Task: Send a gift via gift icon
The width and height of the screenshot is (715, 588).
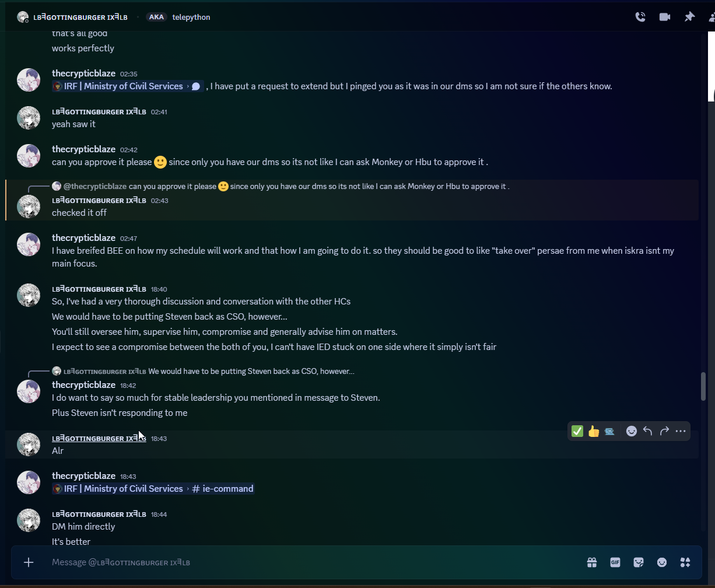Action: tap(592, 562)
